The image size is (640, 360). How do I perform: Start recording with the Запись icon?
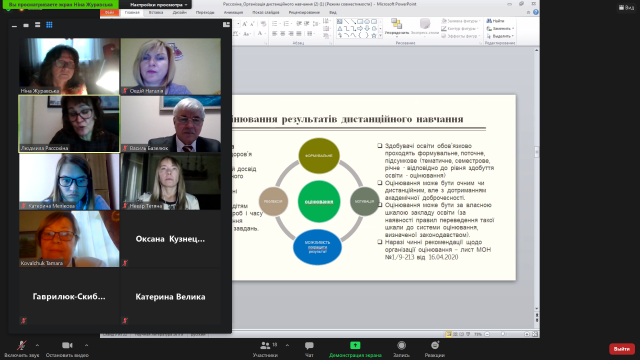(402, 346)
